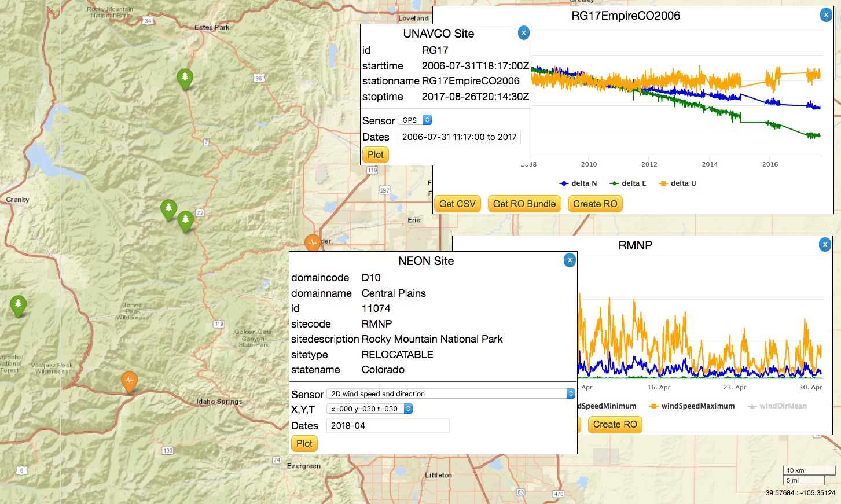Click the green tree marker near Estes Park
The height and width of the screenshot is (504, 841).
coord(185,78)
